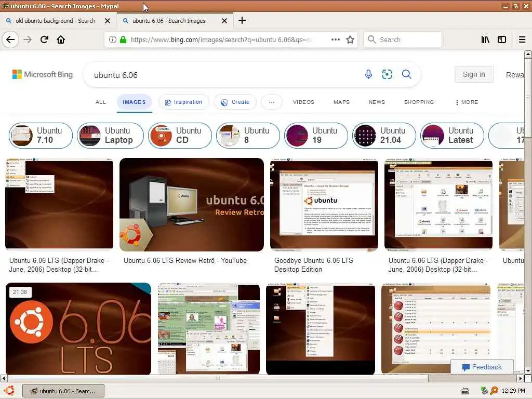The image size is (532, 399).
Task: Click the horizontal scrollbar left arrow
Action: tap(4, 378)
